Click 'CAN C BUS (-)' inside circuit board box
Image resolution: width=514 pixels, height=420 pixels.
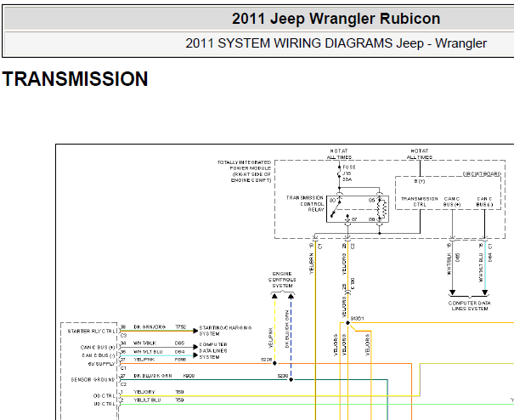(484, 201)
